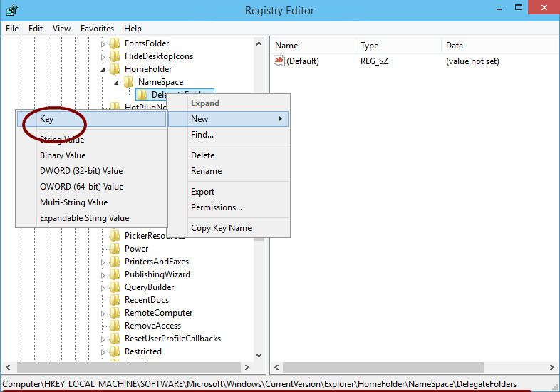Expand the PrintersAndFaxes tree node
Screen dimensions: 560x392
point(103,262)
